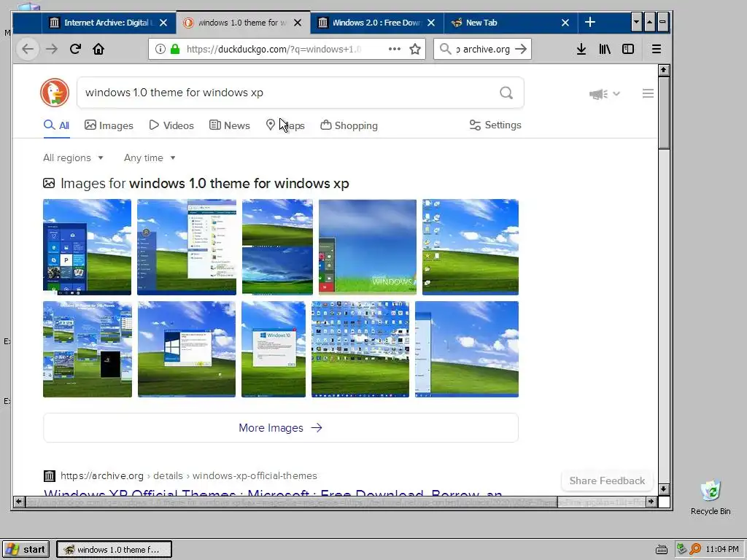
Task: Click the keyboard tray icon
Action: point(661,550)
